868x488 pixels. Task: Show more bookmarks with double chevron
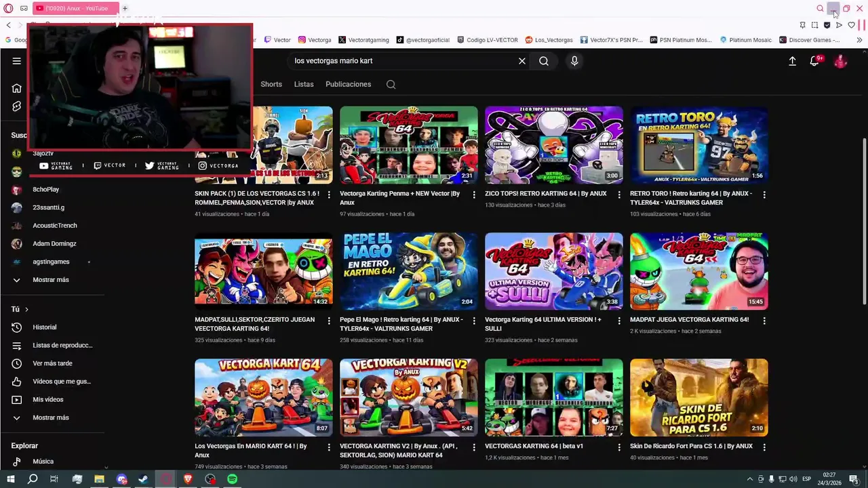coord(859,40)
